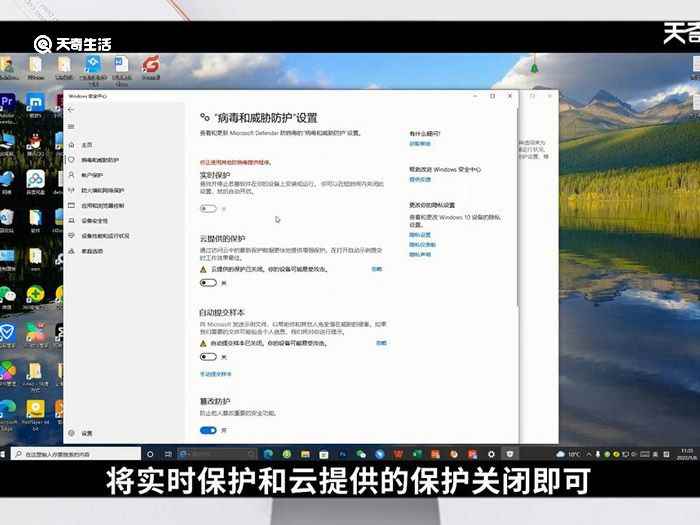The height and width of the screenshot is (525, 700).
Task: Open the Privacy settings (隐私设置) link
Action: point(420,235)
